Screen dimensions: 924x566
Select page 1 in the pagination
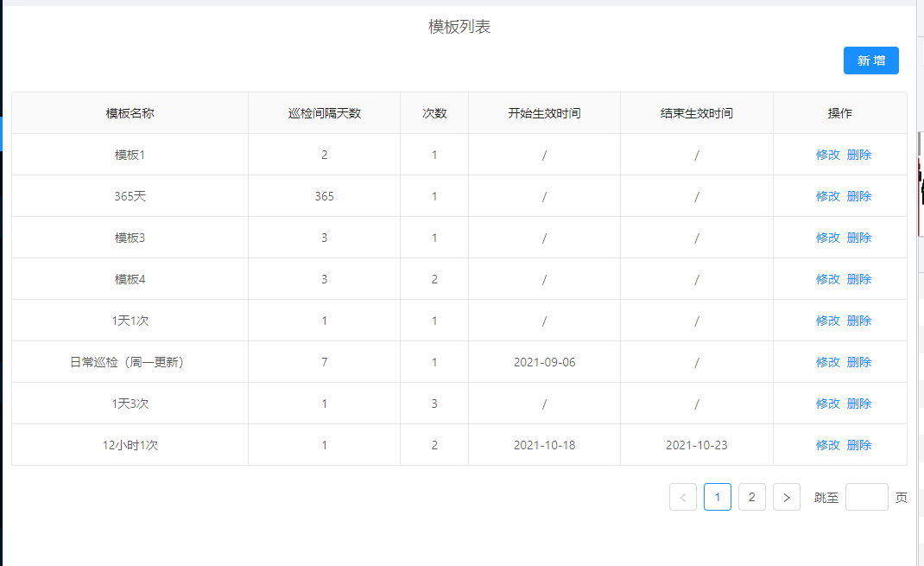[717, 497]
